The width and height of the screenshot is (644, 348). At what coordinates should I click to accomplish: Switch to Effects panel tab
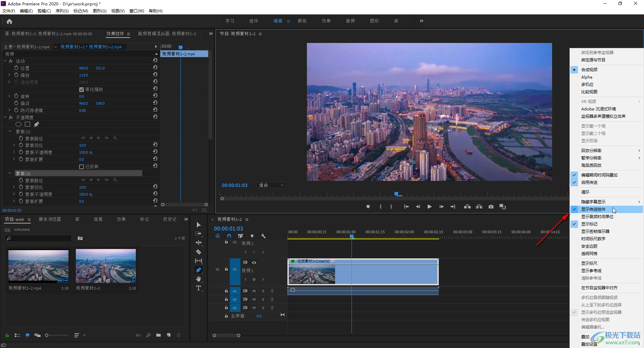pos(121,219)
